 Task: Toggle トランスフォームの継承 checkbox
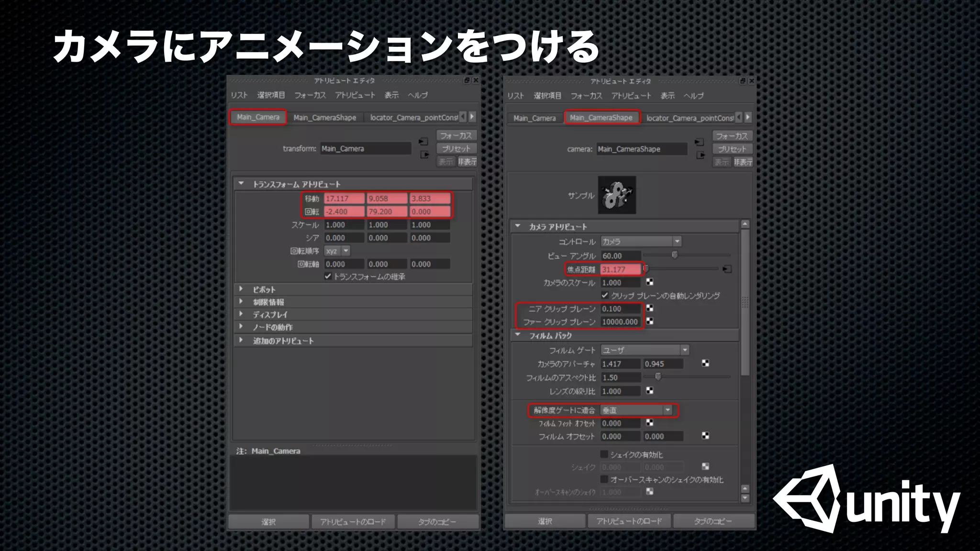[328, 276]
